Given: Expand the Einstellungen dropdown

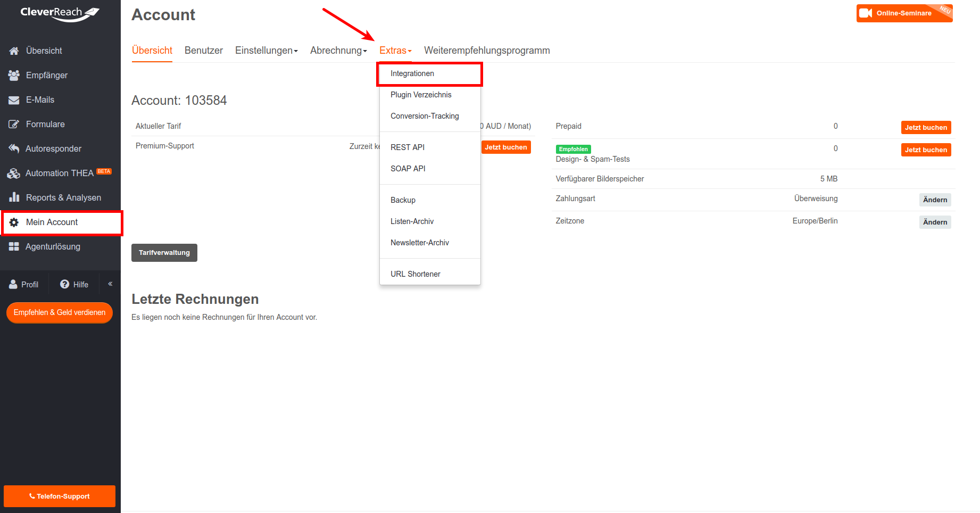Looking at the screenshot, I should [267, 51].
